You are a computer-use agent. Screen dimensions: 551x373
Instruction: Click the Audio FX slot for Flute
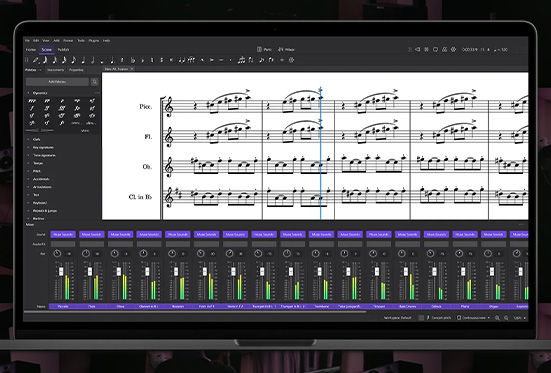[92, 244]
